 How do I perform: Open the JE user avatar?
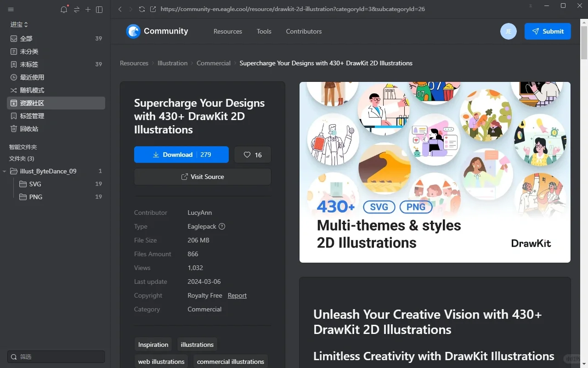[509, 31]
